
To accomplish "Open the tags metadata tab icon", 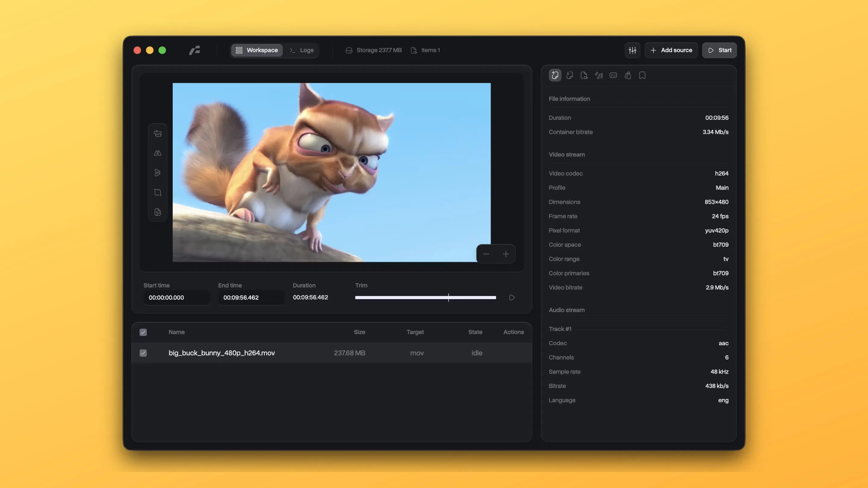I will (628, 75).
